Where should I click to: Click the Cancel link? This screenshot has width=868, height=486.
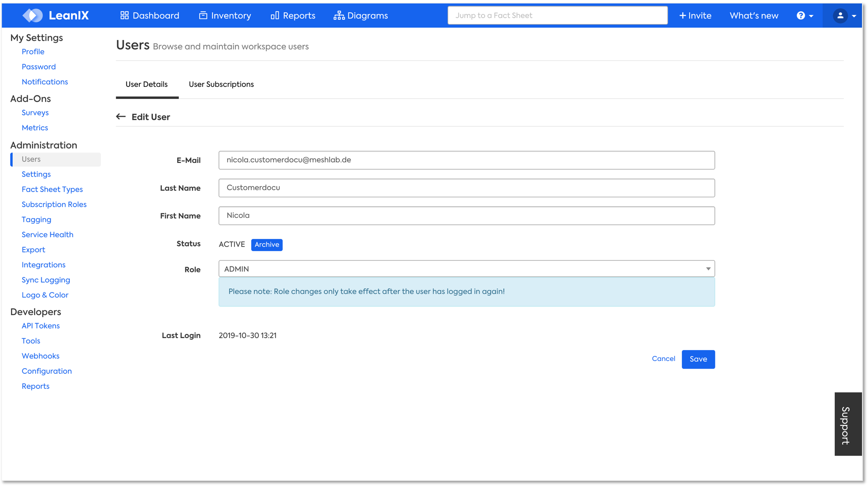pyautogui.click(x=663, y=359)
